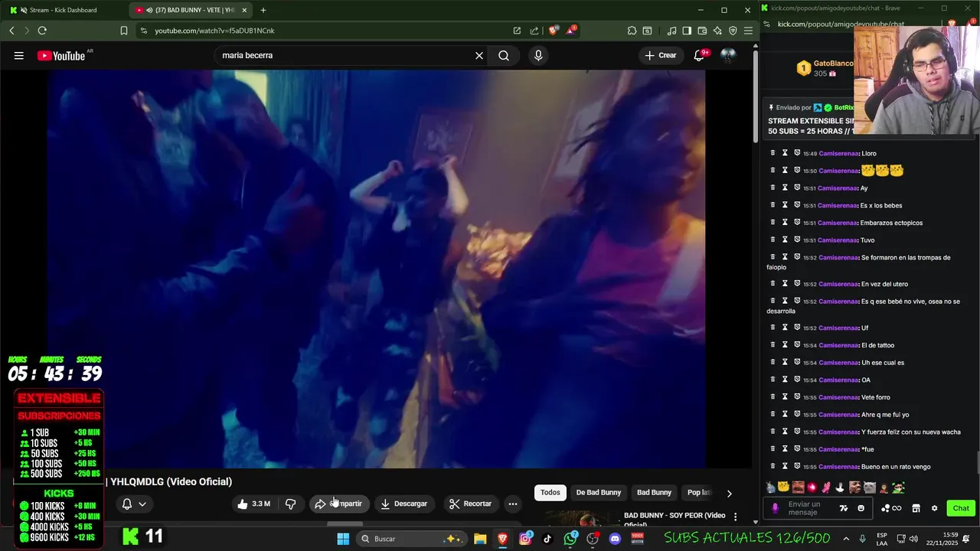Open the Kick chat shop icon
The width and height of the screenshot is (980, 551).
[x=916, y=508]
